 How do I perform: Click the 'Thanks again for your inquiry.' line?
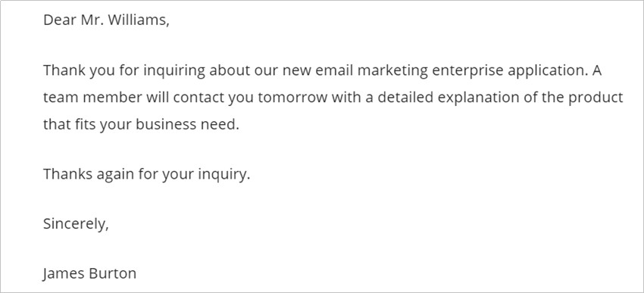pyautogui.click(x=146, y=174)
